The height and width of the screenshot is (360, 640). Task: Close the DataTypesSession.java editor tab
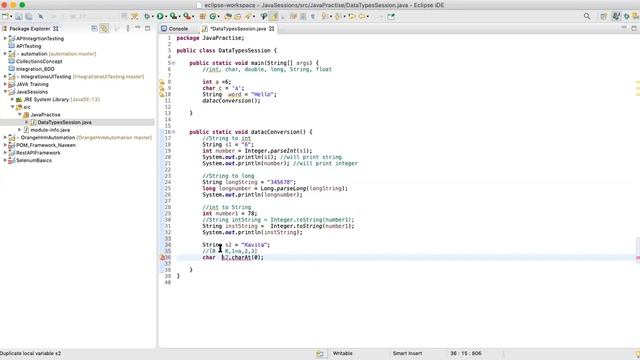[272, 29]
